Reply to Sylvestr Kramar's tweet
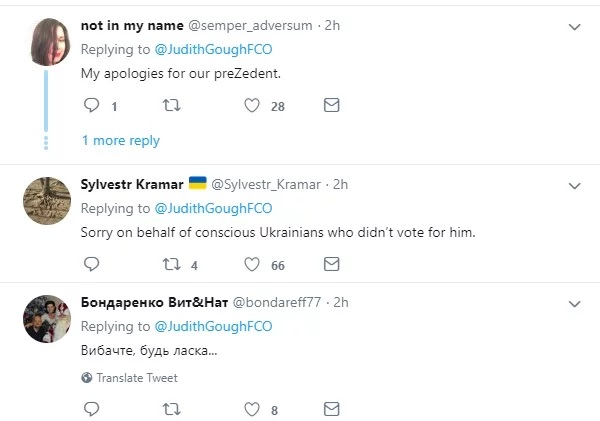 [91, 264]
